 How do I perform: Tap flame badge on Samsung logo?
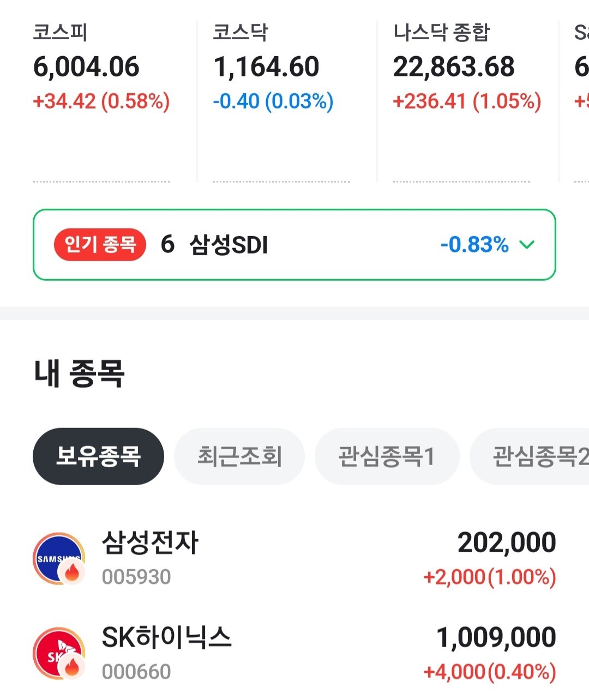[72, 573]
